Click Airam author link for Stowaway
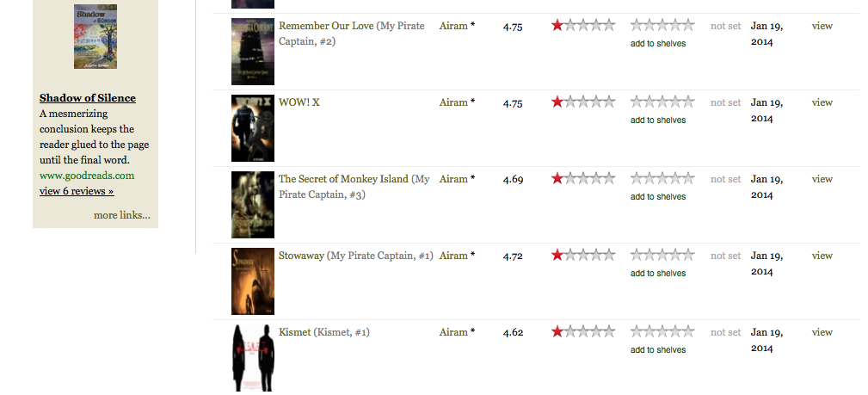This screenshot has width=868, height=395. (x=453, y=256)
